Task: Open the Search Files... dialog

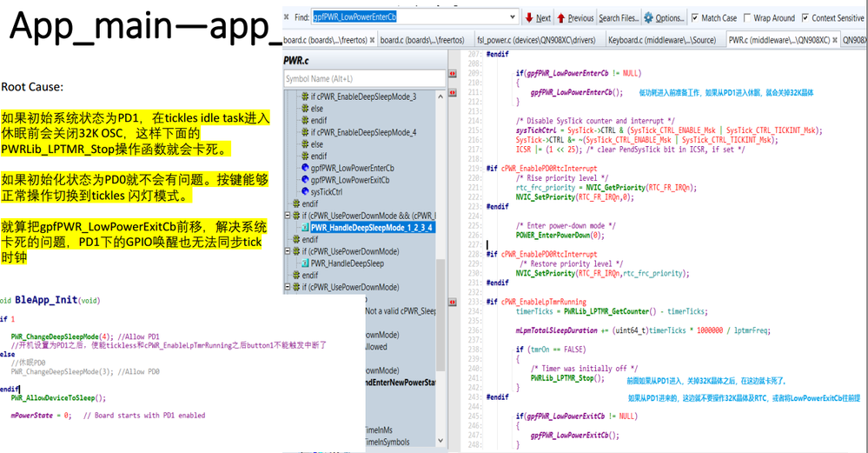Action: (619, 17)
